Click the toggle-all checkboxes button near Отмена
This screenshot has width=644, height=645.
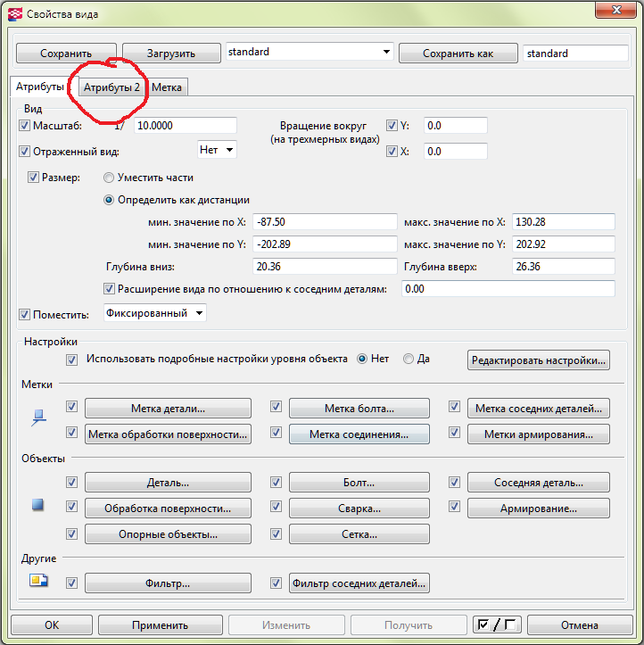tap(497, 625)
